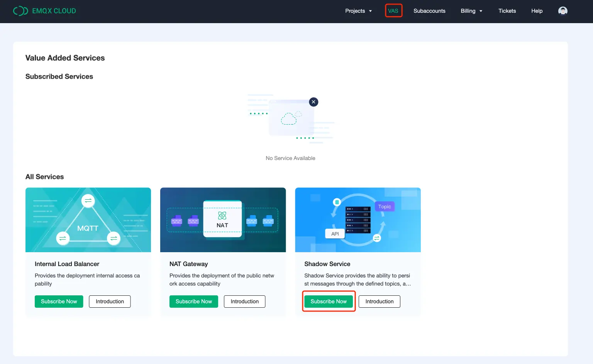Dismiss the No Service Available illustration
Viewport: 593px width, 364px height.
click(313, 102)
